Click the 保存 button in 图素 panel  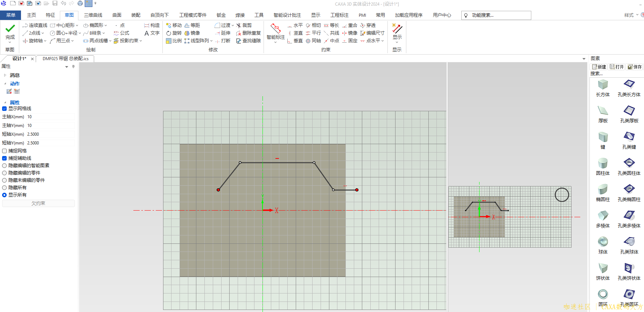click(635, 67)
